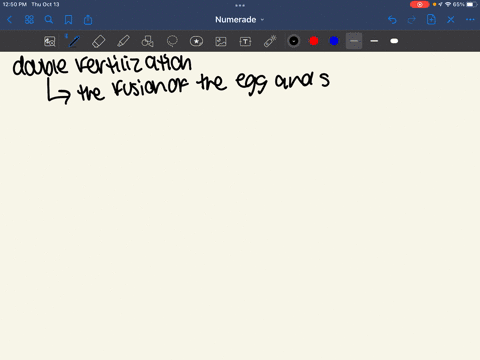Tap the battery status indicator
The image size is (480, 360).
coord(472,4)
